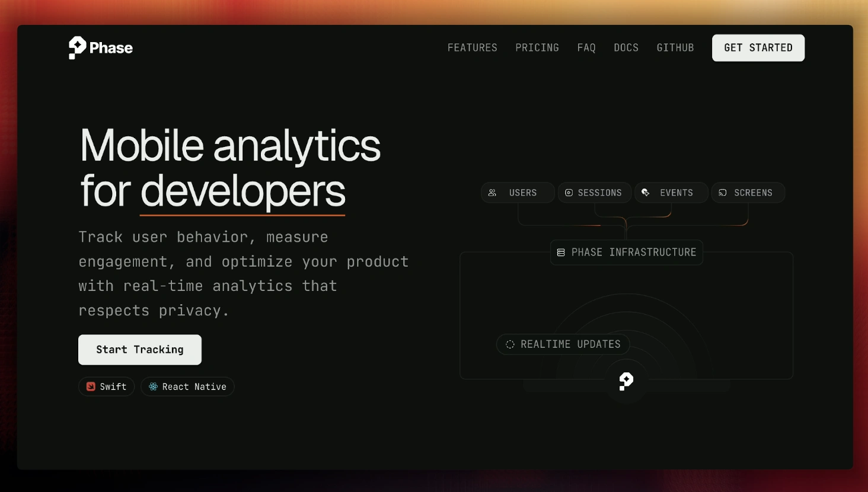Image resolution: width=868 pixels, height=492 pixels.
Task: Click the Phase wordmark text
Action: (x=111, y=48)
